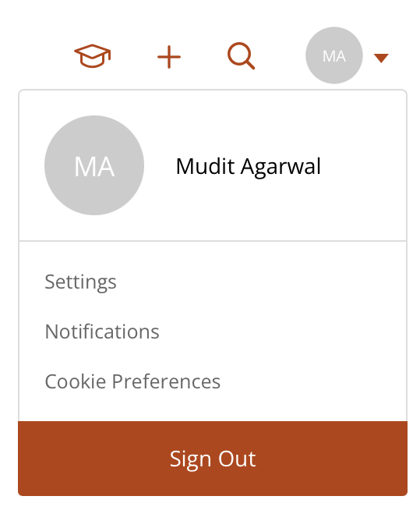
Task: Open the graduation cap learning icon
Action: point(93,56)
